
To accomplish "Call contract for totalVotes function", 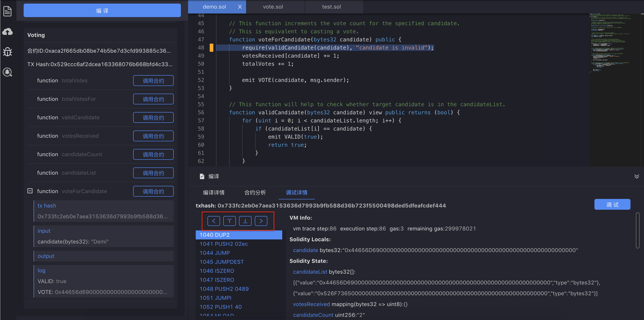I will click(x=153, y=80).
